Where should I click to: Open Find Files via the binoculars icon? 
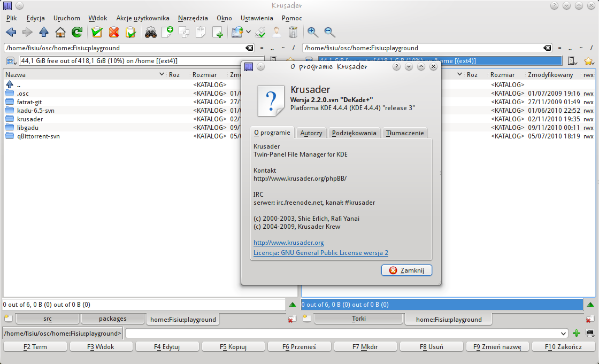point(151,32)
